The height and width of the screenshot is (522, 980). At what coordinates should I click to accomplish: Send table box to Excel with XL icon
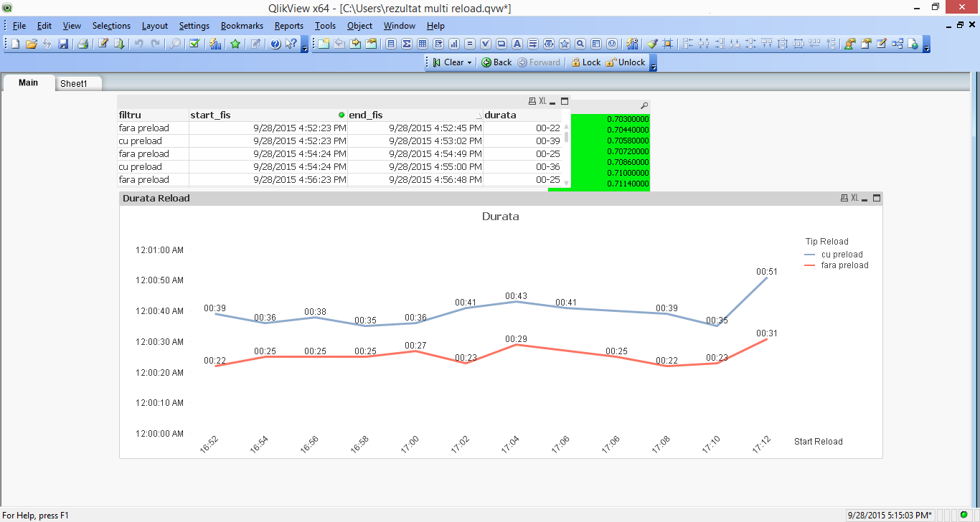coord(543,101)
